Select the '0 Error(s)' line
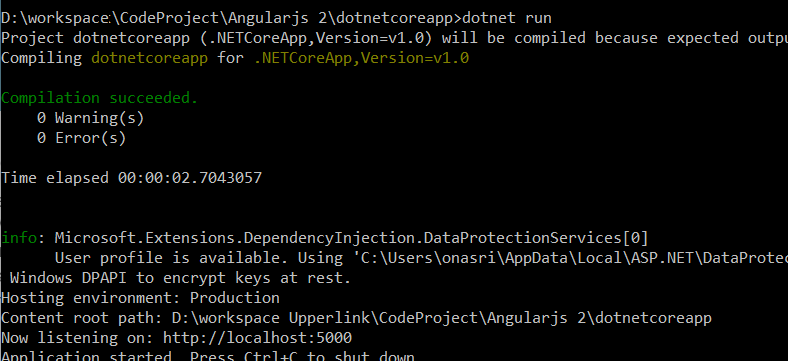Viewport: 788px width, 361px height. tap(81, 138)
